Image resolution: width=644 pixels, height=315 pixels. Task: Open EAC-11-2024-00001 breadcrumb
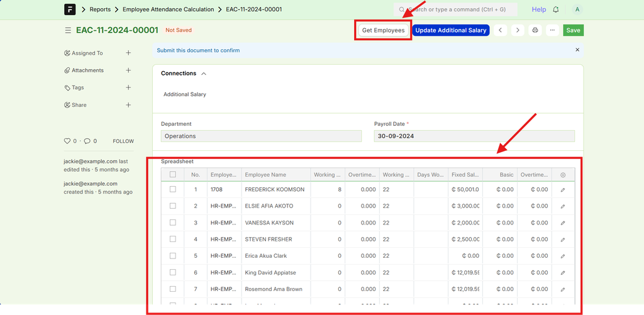[254, 9]
